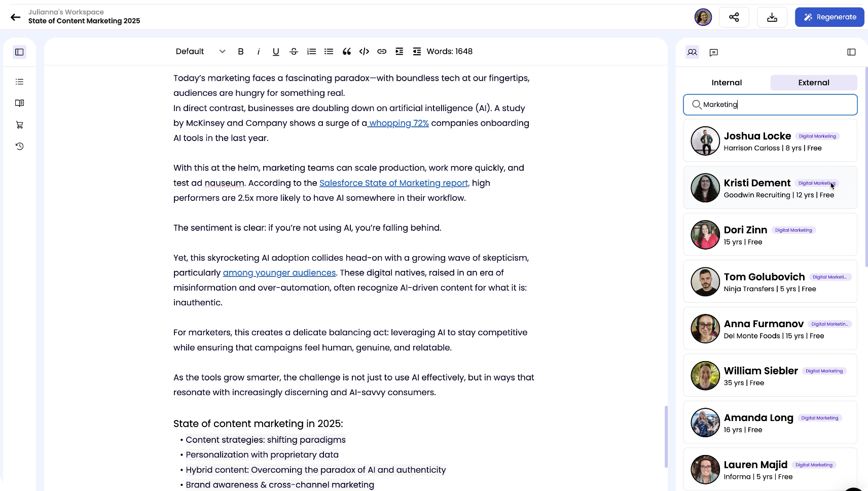Image resolution: width=868 pixels, height=491 pixels.
Task: Increase paragraph indent
Action: point(400,51)
